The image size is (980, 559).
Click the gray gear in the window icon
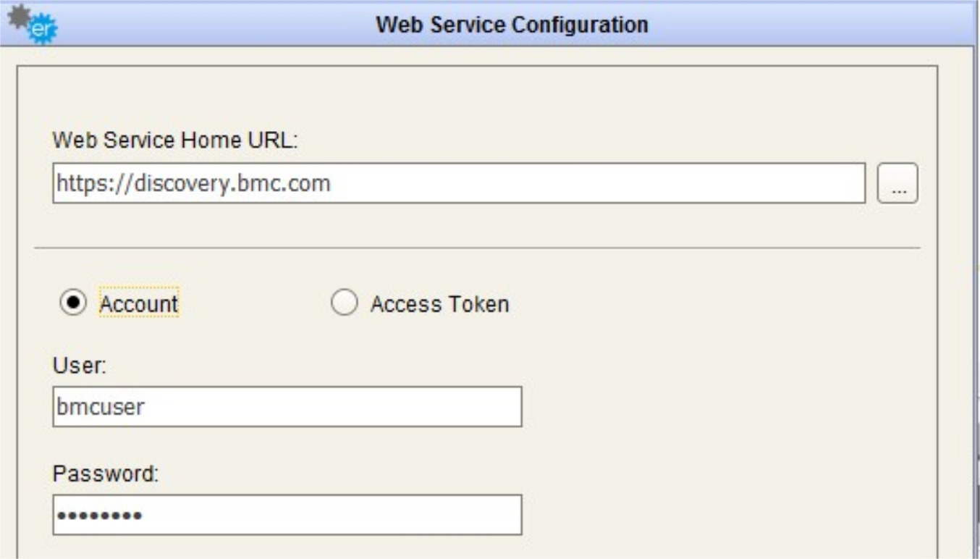click(x=19, y=15)
